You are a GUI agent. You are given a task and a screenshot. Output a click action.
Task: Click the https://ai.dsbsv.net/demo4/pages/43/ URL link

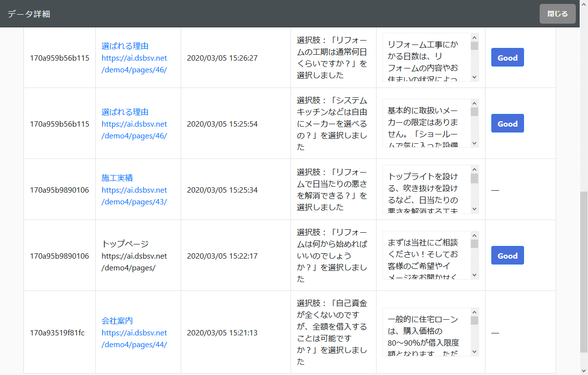134,196
